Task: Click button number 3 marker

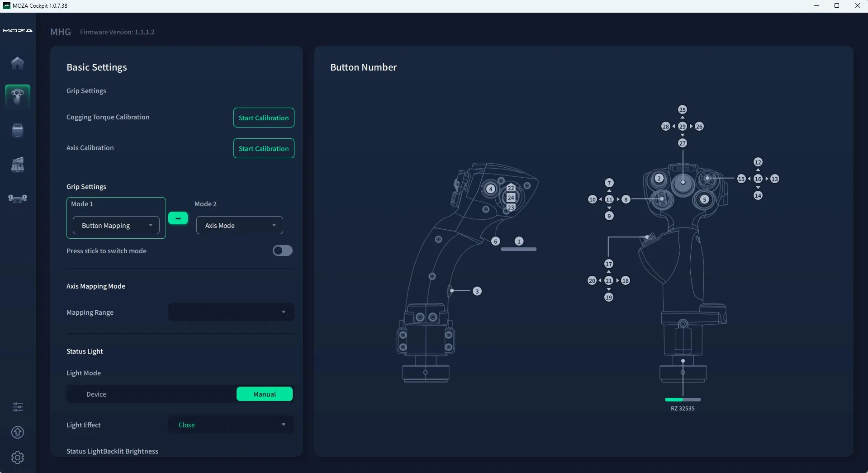Action: (x=477, y=291)
